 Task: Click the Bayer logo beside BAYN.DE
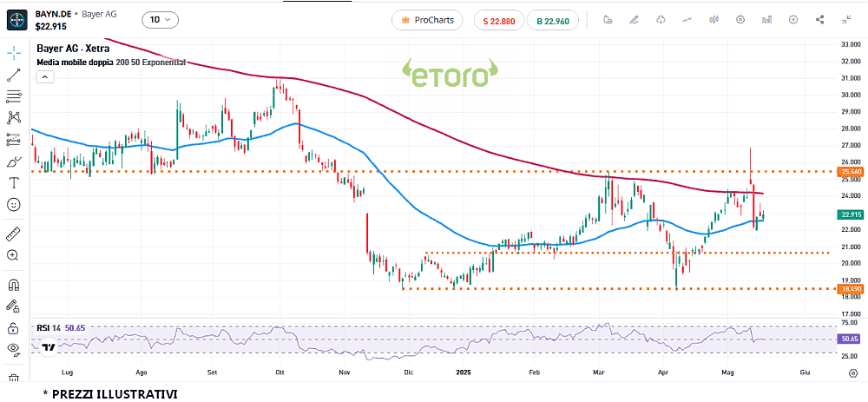(x=17, y=20)
